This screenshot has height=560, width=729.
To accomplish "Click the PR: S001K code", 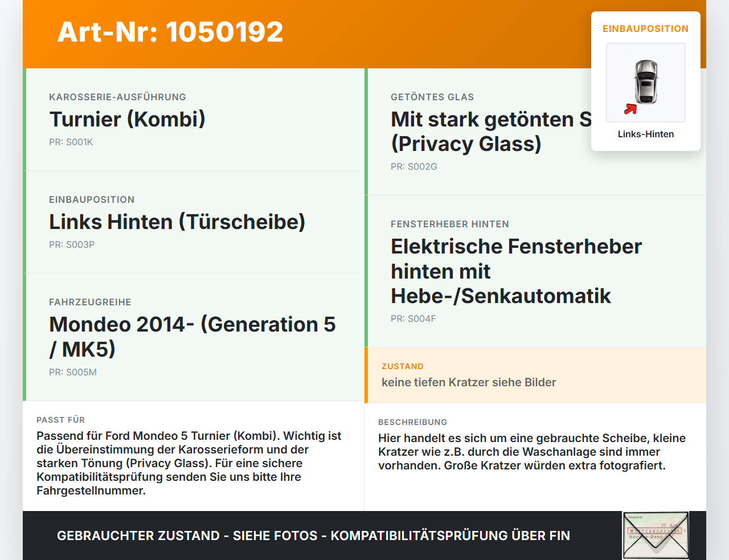I will coord(71,142).
